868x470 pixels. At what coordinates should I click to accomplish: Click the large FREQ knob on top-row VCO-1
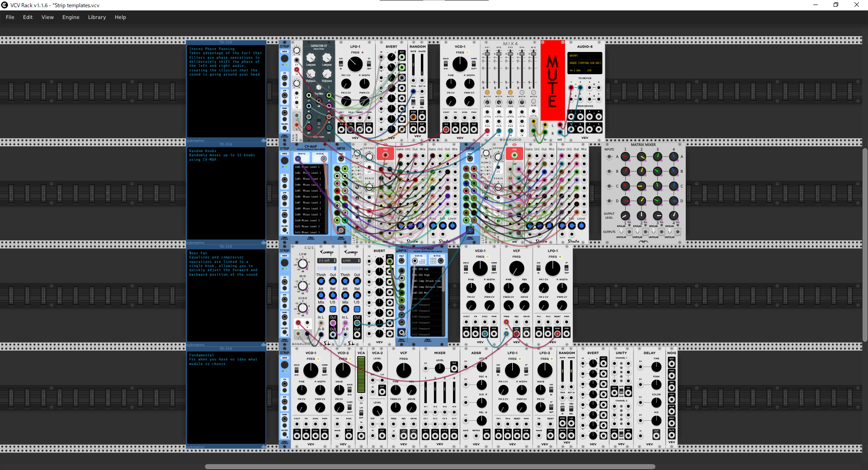pyautogui.click(x=460, y=64)
